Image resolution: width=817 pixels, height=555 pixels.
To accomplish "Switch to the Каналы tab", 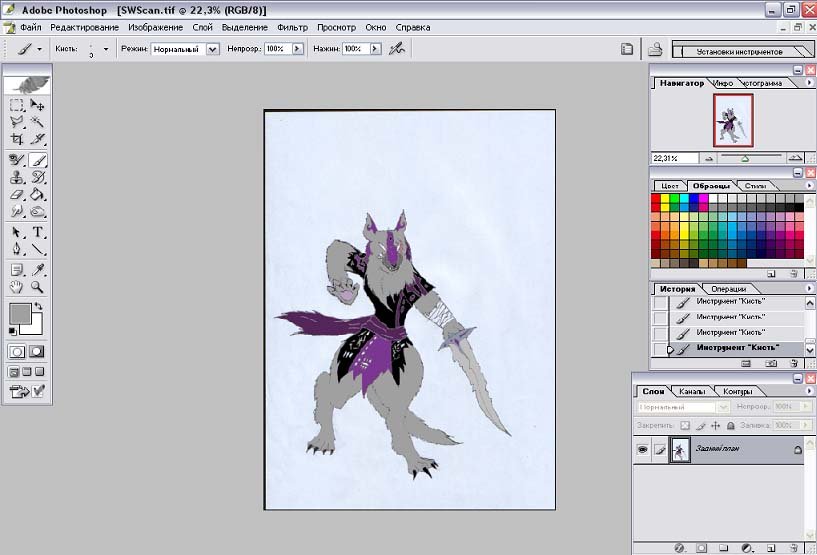I will coord(690,391).
